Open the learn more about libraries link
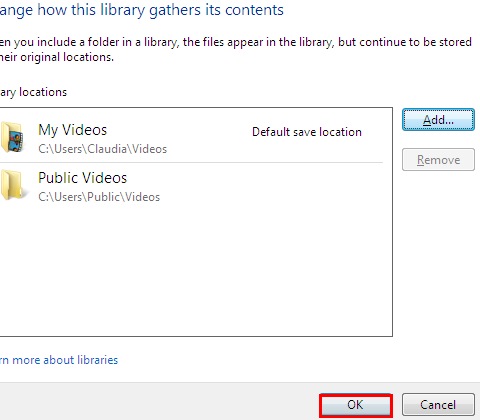 pos(59,360)
